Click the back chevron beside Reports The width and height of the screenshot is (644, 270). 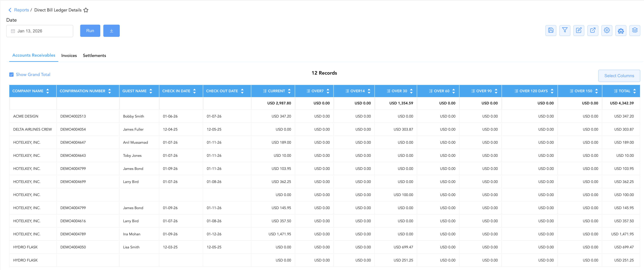click(10, 10)
